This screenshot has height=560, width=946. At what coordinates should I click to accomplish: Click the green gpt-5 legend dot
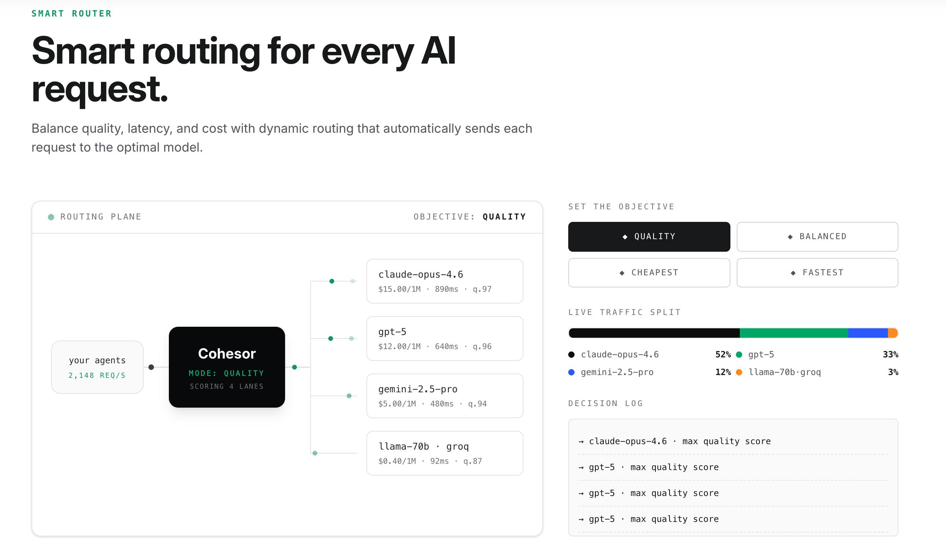(x=739, y=355)
